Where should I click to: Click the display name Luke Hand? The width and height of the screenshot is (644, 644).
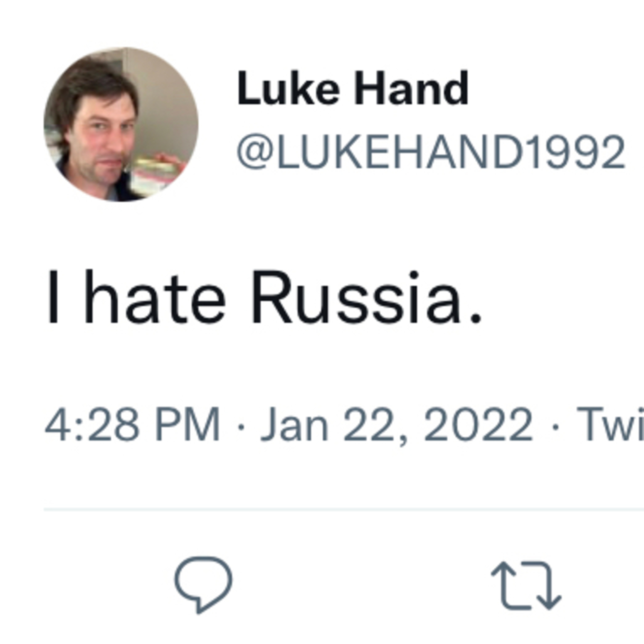pyautogui.click(x=353, y=88)
